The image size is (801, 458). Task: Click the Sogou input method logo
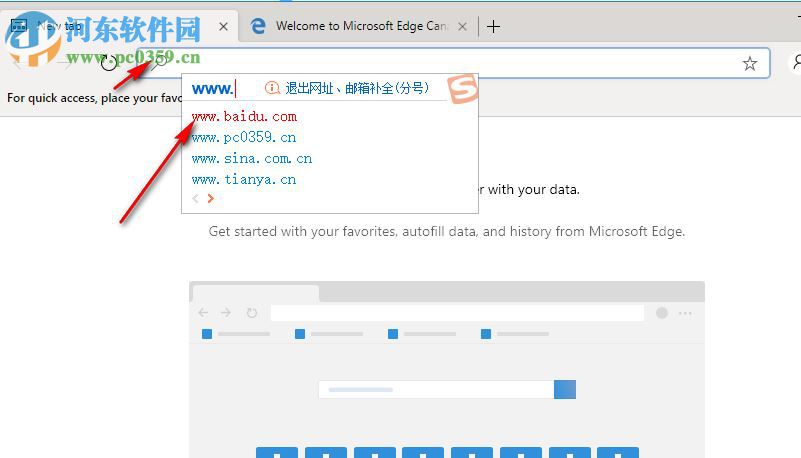(x=462, y=89)
